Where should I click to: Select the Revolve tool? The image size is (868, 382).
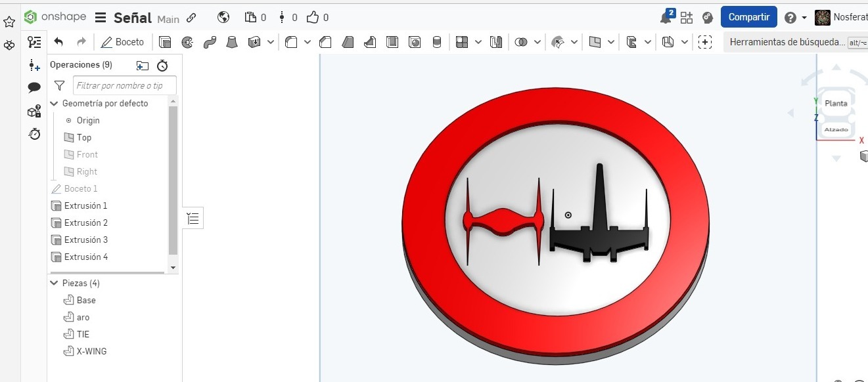187,42
